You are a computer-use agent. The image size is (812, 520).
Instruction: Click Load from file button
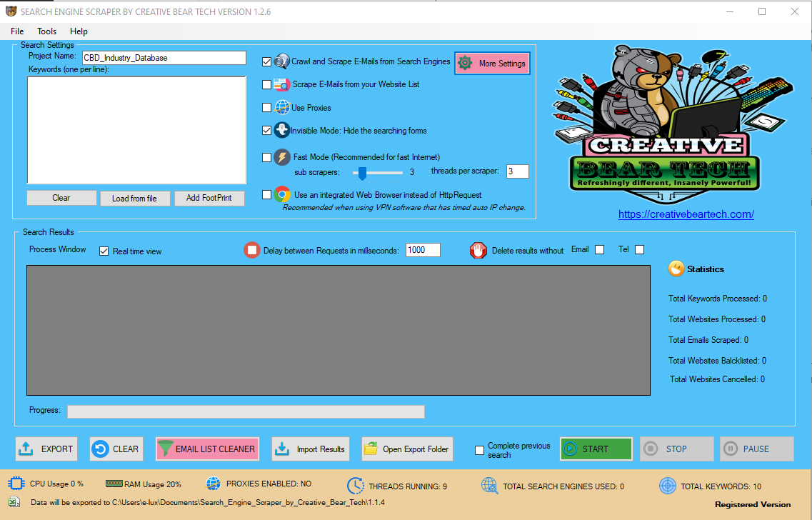tap(135, 199)
